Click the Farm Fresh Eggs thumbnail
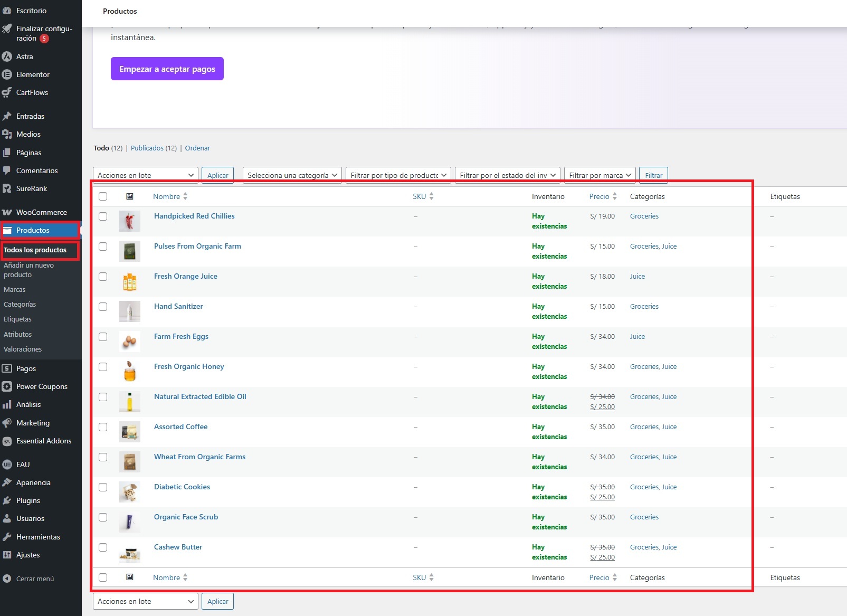This screenshot has height=616, width=847. [130, 342]
